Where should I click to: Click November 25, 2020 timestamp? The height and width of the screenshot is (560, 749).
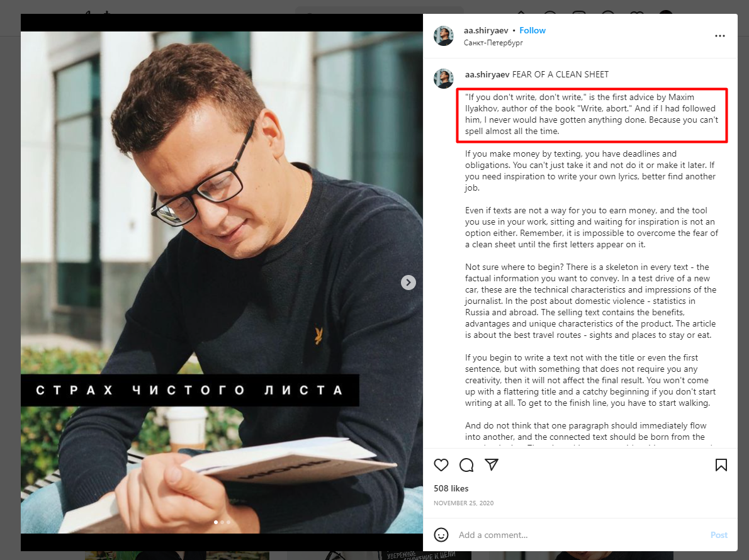[x=463, y=503]
